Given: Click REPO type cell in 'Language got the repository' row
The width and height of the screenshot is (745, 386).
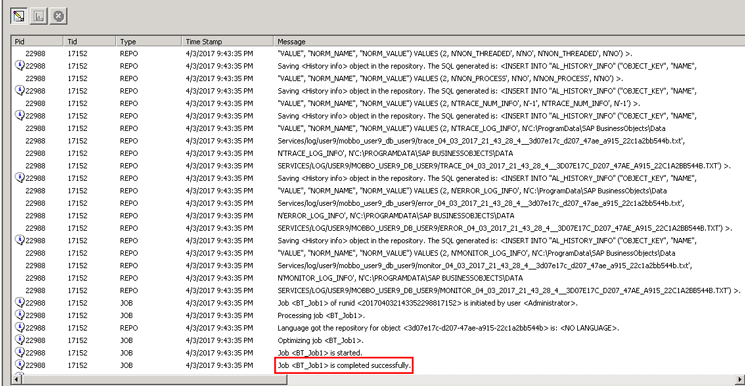Looking at the screenshot, I should click(129, 327).
